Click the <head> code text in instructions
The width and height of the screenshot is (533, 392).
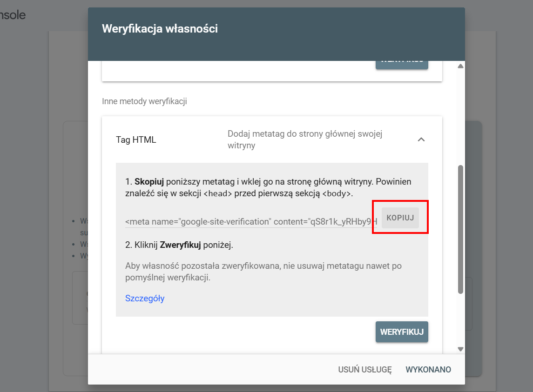tap(218, 194)
